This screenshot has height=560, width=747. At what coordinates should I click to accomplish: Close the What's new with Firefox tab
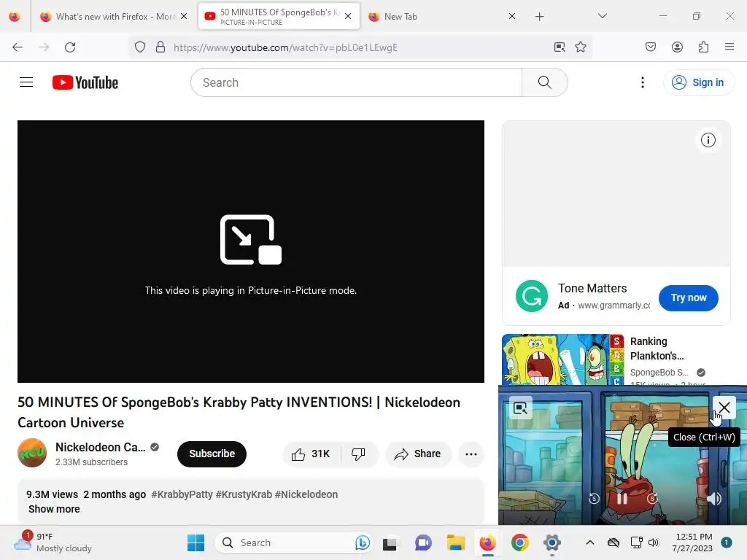tap(184, 17)
